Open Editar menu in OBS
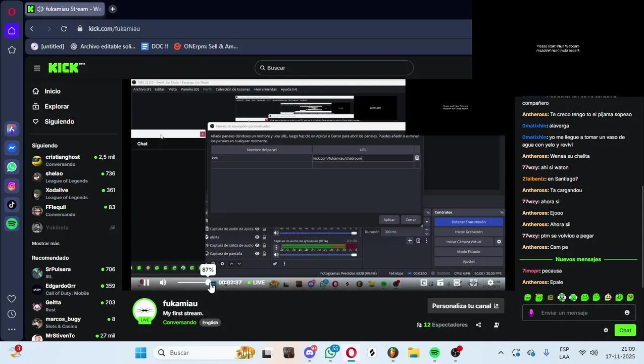Screen dimensions: 644x364 click(x=160, y=89)
